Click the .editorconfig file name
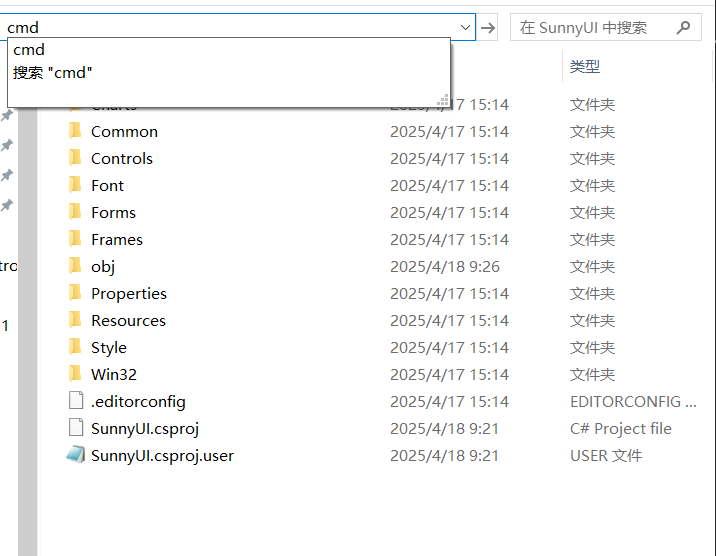 tap(138, 402)
